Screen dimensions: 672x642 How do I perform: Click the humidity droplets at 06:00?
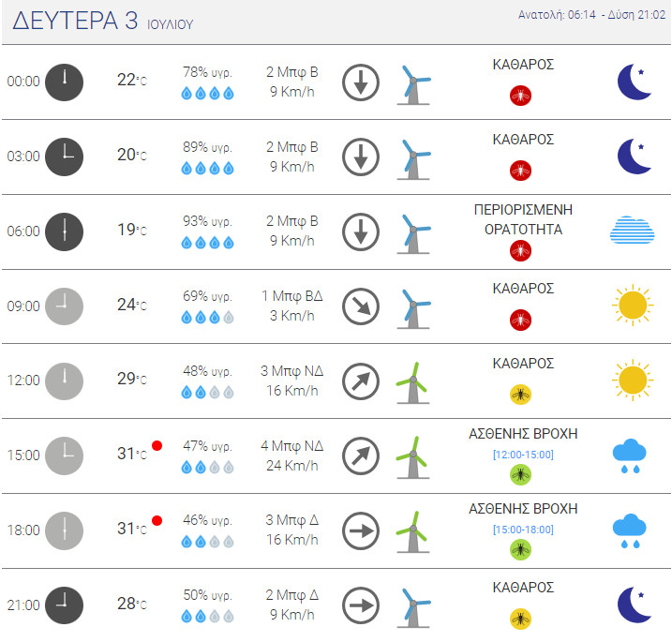pyautogui.click(x=206, y=243)
